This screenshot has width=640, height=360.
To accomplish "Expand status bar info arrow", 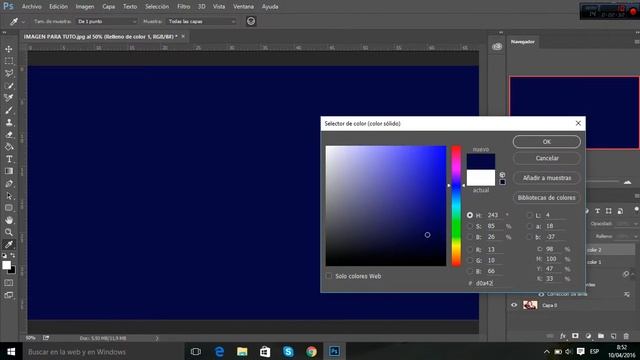I will (x=157, y=338).
